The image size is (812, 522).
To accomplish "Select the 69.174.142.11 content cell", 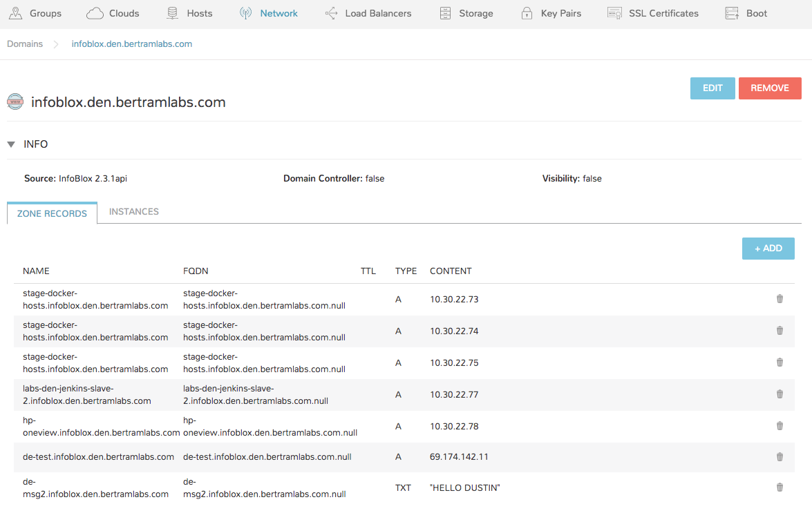I will pos(459,457).
